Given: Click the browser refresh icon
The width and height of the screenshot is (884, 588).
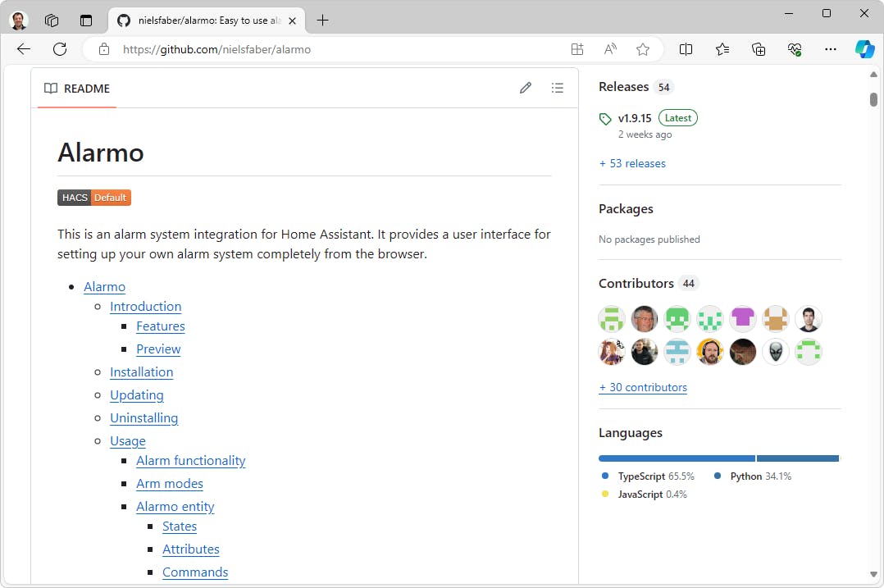Looking at the screenshot, I should click(x=60, y=49).
